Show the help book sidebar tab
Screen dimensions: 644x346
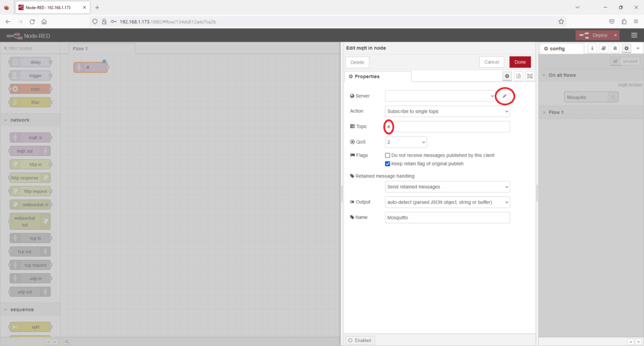603,48
